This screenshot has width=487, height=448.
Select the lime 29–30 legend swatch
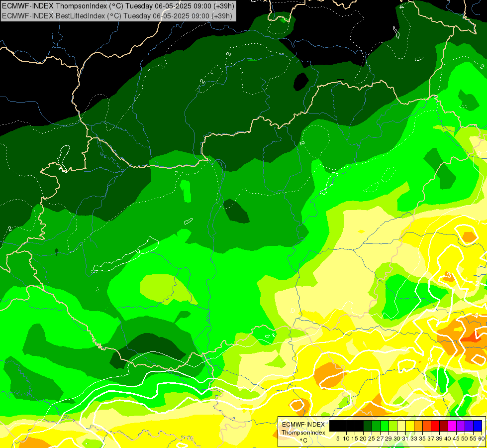coord(393,426)
